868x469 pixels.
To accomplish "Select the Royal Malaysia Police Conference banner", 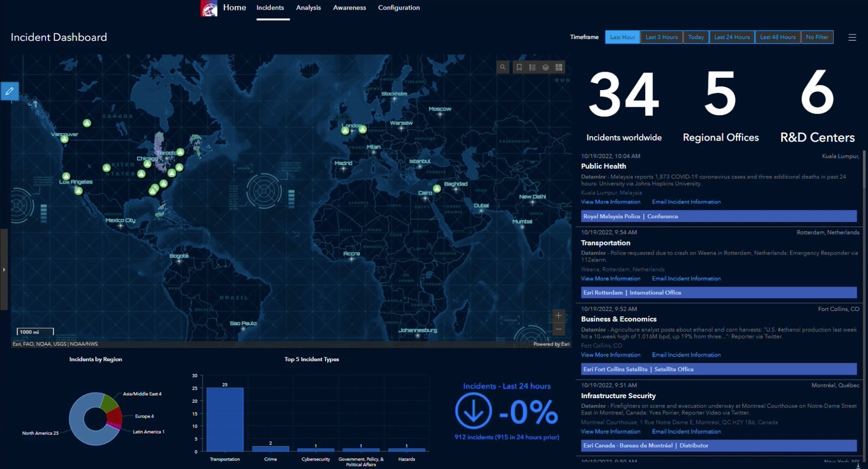I will tap(720, 216).
